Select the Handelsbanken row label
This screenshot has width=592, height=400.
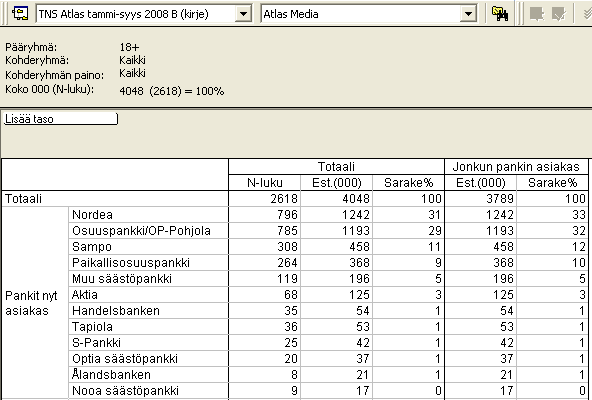[x=149, y=310]
